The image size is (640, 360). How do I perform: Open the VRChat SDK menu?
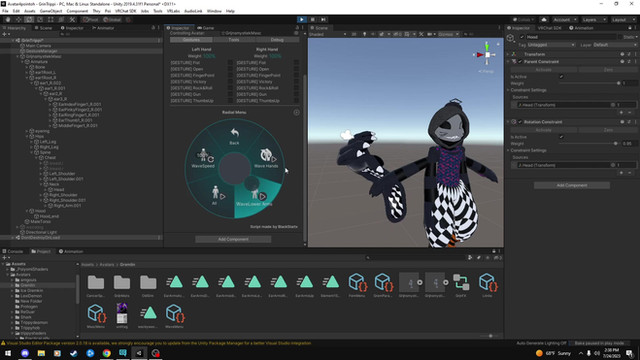[125, 11]
